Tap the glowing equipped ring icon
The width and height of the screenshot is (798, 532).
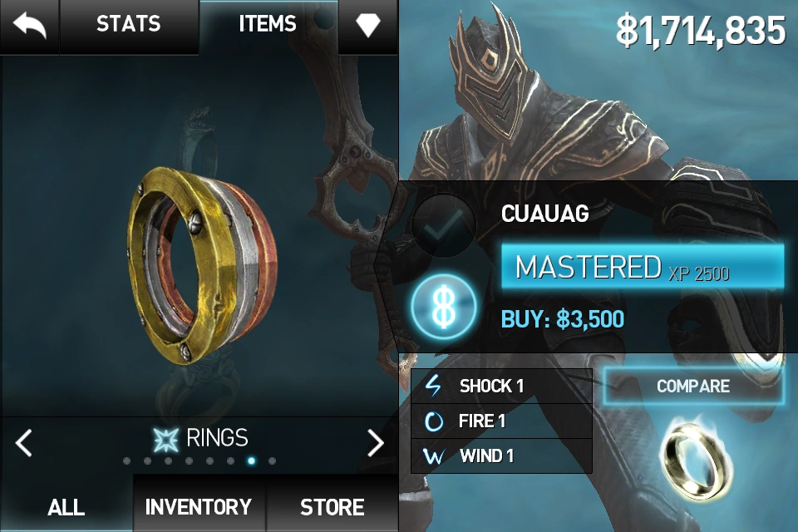pyautogui.click(x=695, y=459)
